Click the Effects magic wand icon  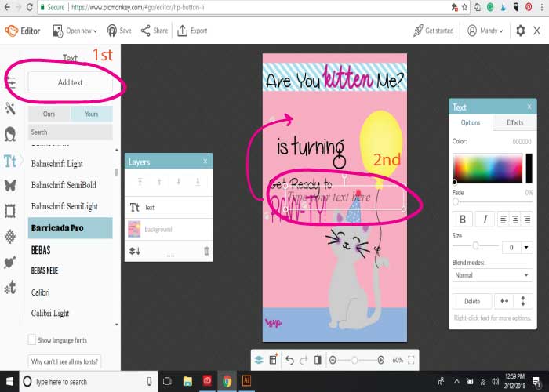[11, 108]
